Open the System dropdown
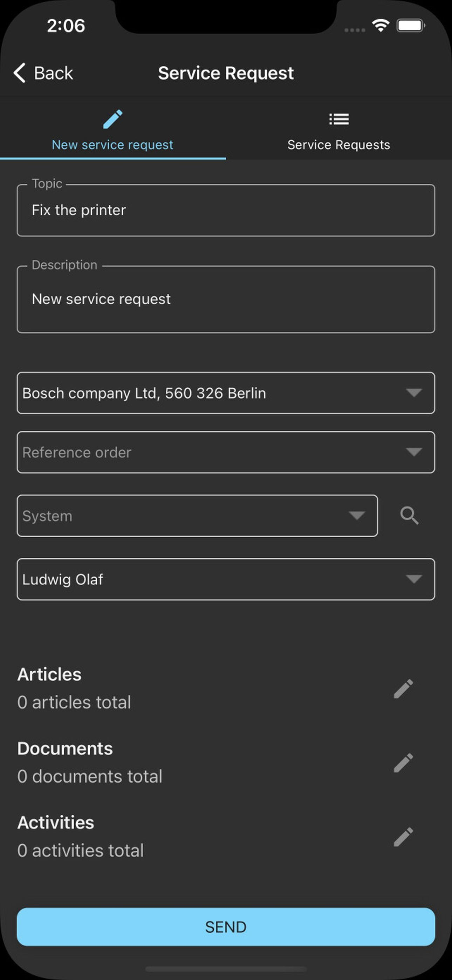The height and width of the screenshot is (980, 452). (x=198, y=516)
